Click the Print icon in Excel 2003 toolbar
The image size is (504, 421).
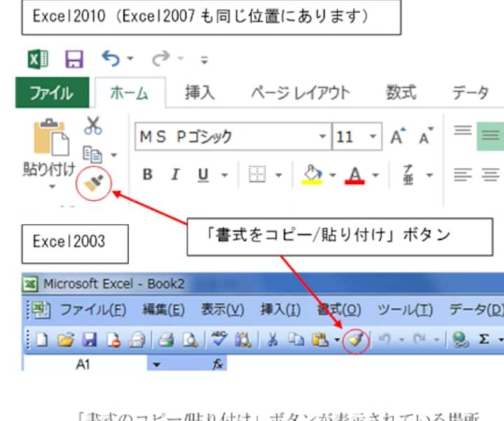click(x=166, y=340)
